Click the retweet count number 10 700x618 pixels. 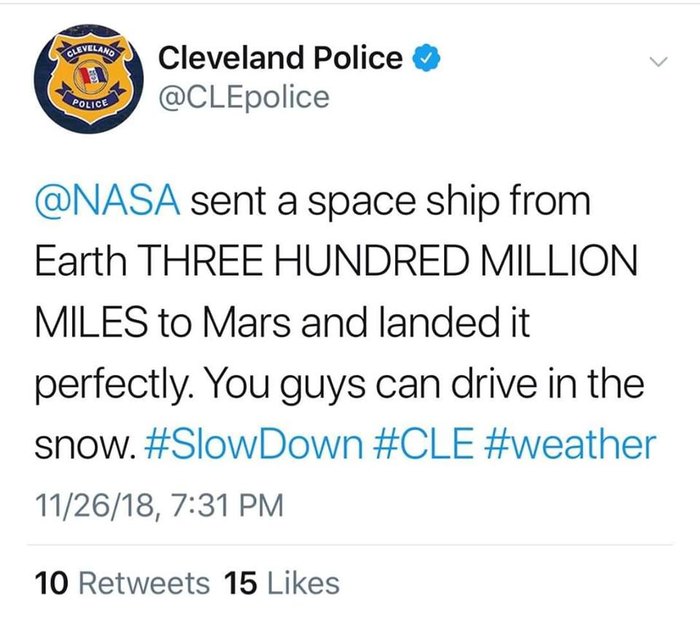click(x=51, y=584)
